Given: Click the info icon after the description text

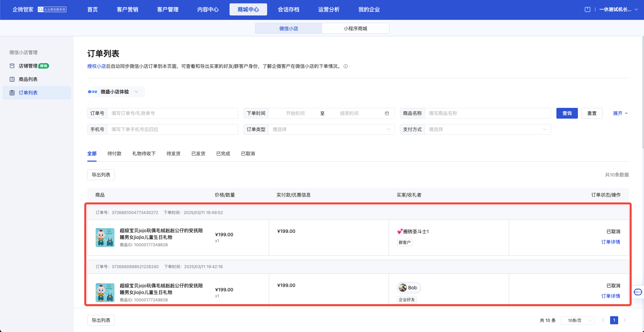Looking at the screenshot, I should (346, 66).
